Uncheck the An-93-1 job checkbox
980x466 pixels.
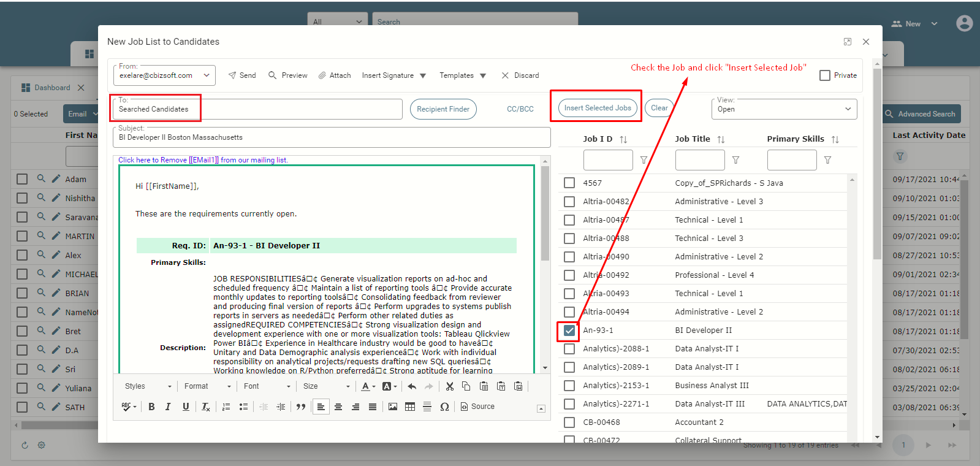tap(569, 330)
